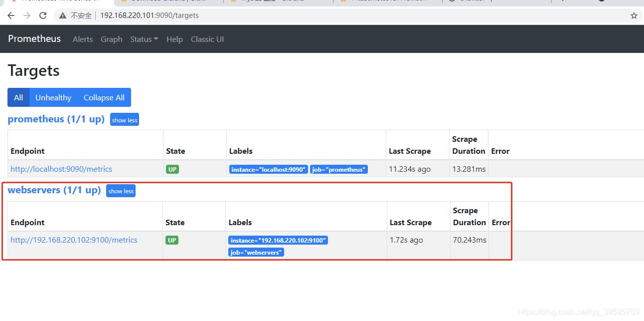644x321 pixels.
Task: Go back in browser history
Action: (x=11, y=15)
